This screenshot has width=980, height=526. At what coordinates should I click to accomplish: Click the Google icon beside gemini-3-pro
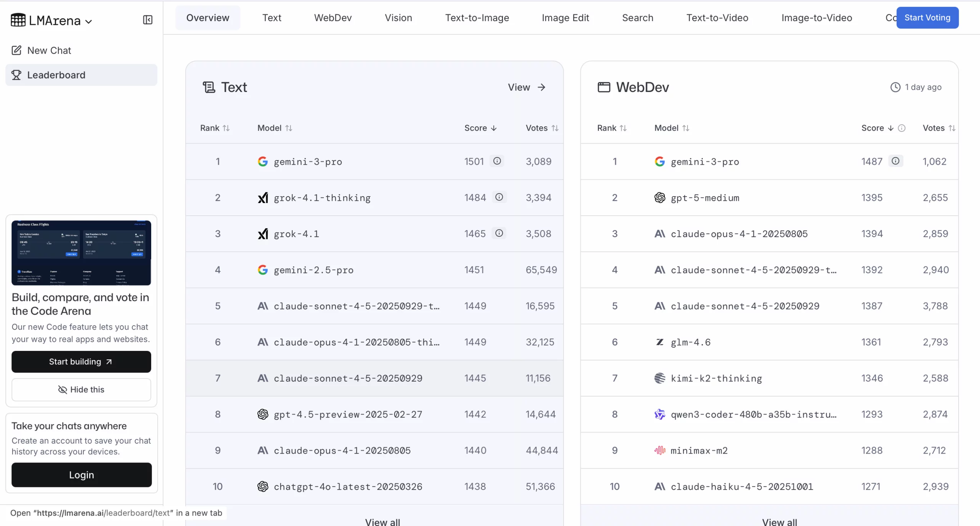pyautogui.click(x=263, y=161)
